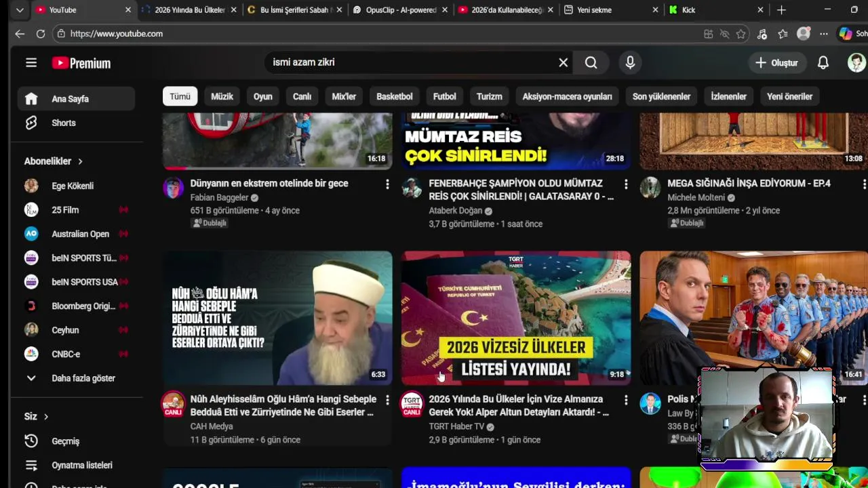Open Australian Open subscription channel
The height and width of the screenshot is (488, 868).
pos(76,234)
